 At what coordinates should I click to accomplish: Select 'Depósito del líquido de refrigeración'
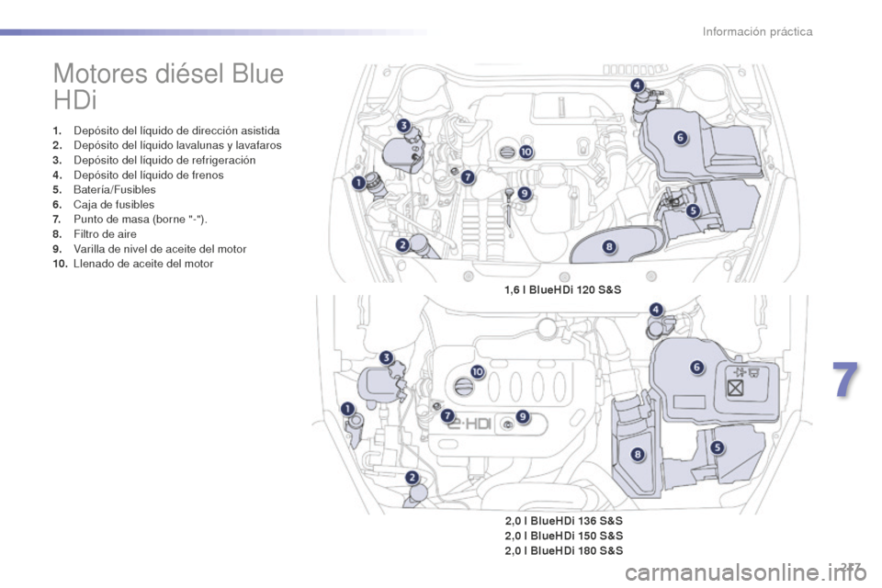click(164, 160)
